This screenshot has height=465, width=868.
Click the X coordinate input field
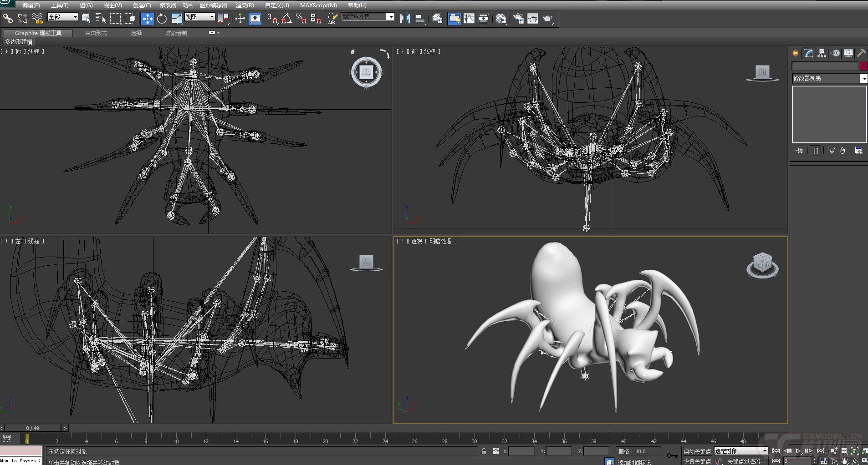click(x=521, y=451)
